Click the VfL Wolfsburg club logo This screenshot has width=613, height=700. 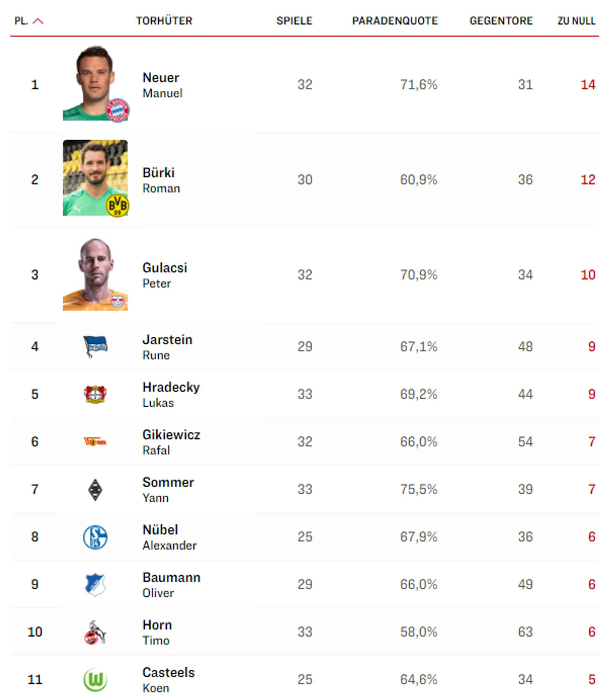click(95, 680)
